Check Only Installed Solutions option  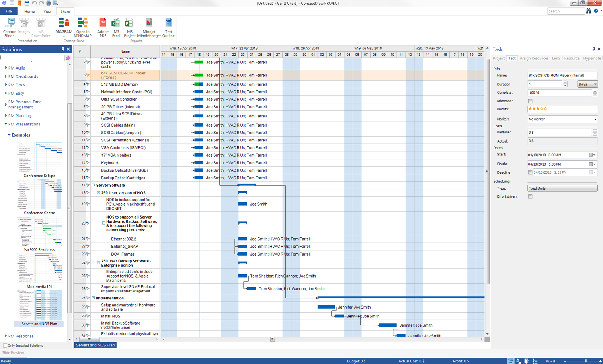(5, 346)
